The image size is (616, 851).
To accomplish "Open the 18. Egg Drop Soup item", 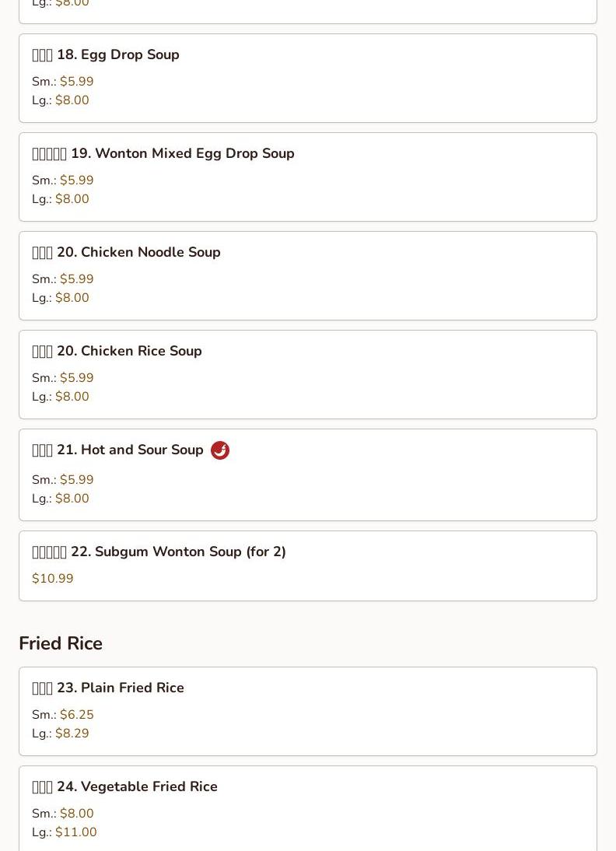I will tap(308, 78).
